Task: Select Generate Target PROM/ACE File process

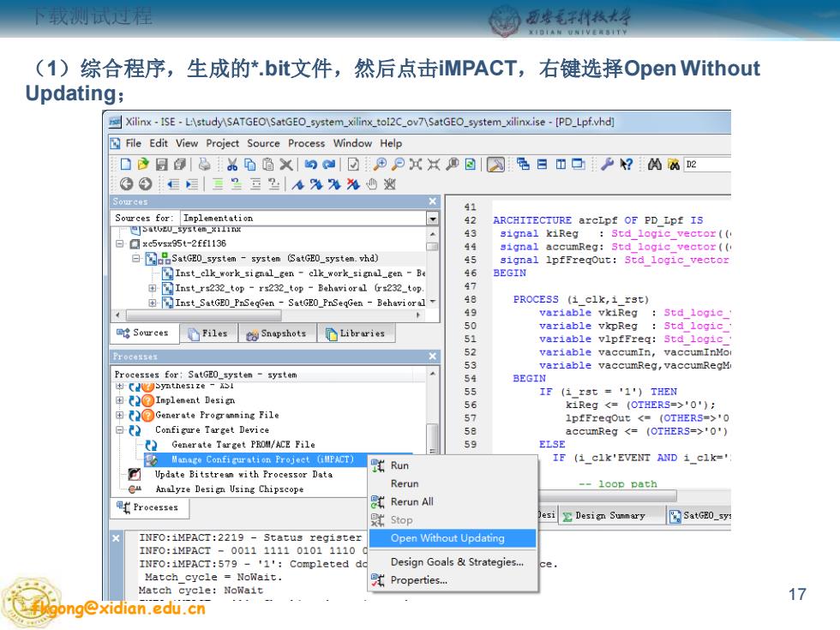Action: pyautogui.click(x=243, y=445)
